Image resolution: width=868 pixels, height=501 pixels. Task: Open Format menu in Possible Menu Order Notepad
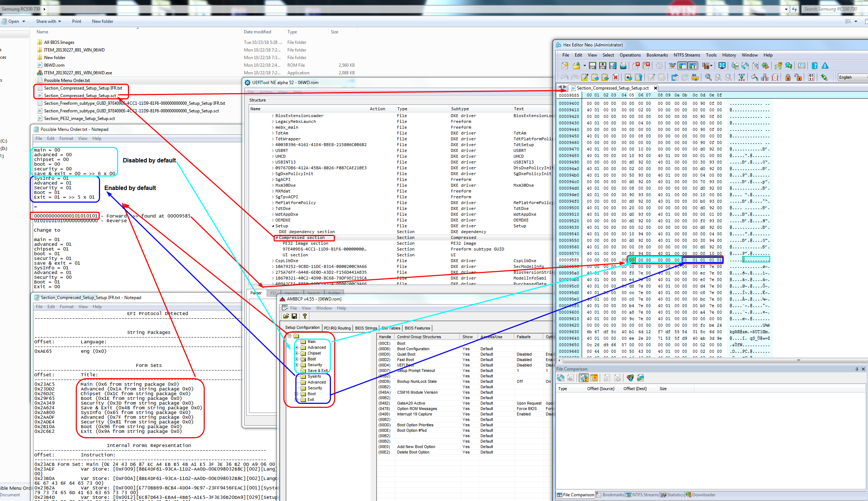pyautogui.click(x=66, y=138)
